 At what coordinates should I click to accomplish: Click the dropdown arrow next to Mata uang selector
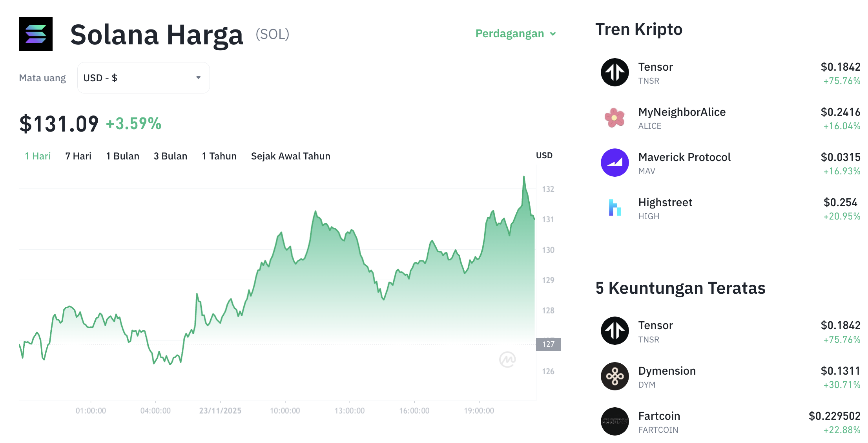199,77
